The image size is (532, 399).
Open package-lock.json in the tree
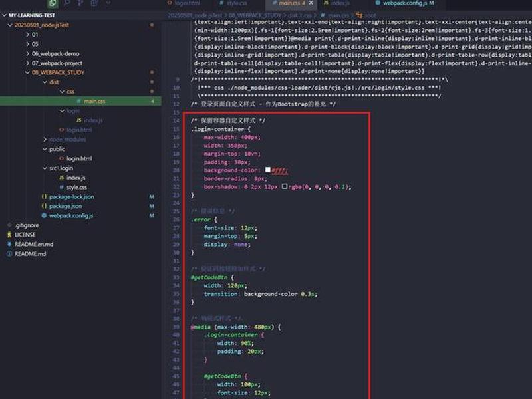(x=72, y=196)
